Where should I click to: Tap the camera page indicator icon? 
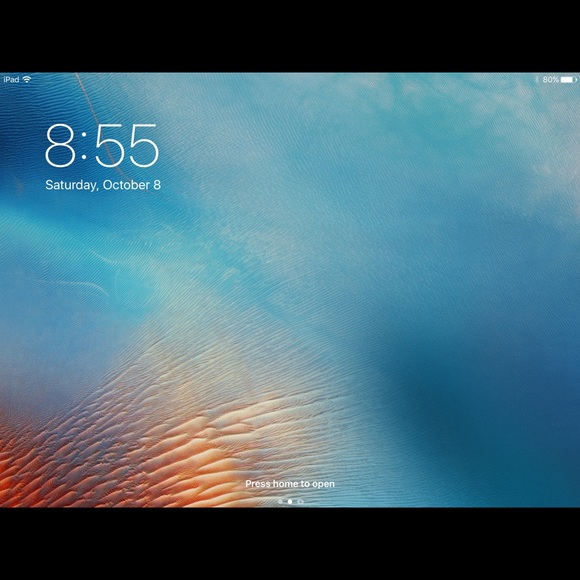(x=300, y=502)
